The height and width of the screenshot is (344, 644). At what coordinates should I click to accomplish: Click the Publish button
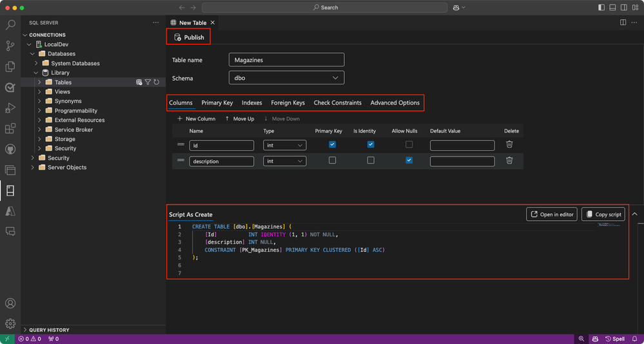pyautogui.click(x=188, y=37)
